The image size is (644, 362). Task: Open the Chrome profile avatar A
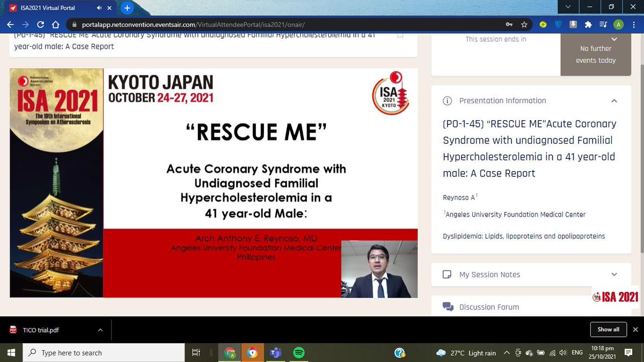(618, 25)
